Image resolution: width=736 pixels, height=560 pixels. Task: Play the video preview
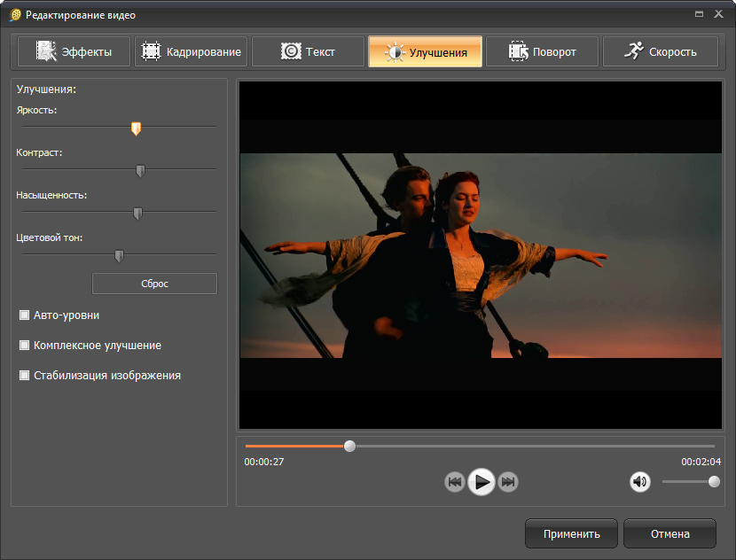point(482,482)
